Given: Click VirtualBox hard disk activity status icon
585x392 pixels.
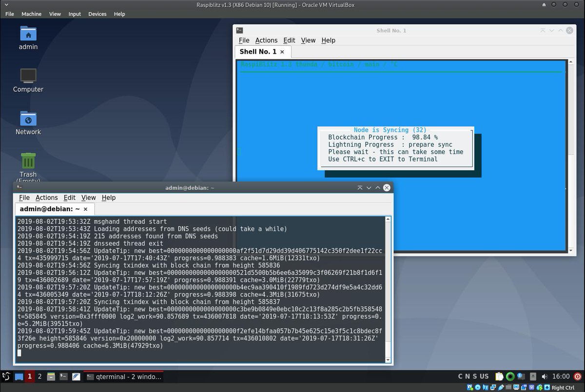Looking at the screenshot, I should 469,388.
